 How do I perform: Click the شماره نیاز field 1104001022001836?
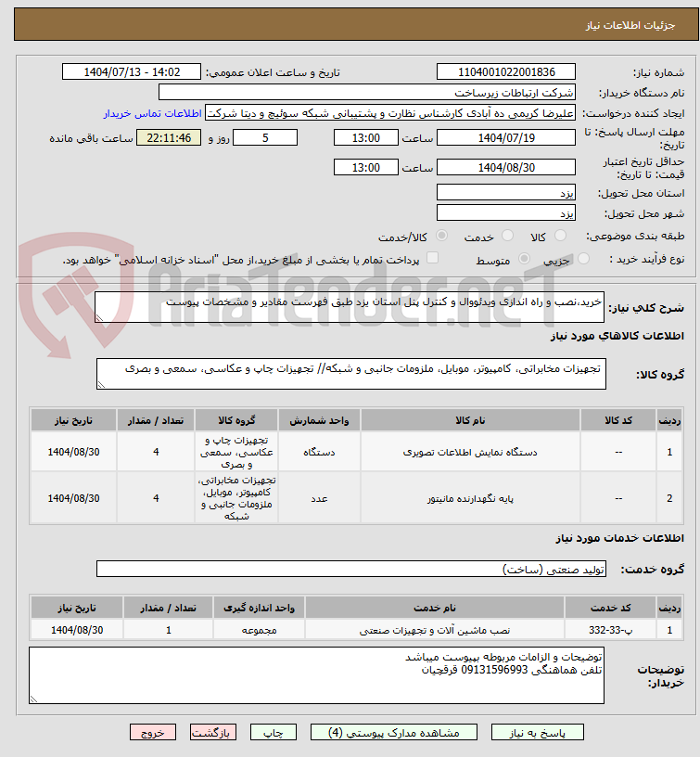click(506, 72)
